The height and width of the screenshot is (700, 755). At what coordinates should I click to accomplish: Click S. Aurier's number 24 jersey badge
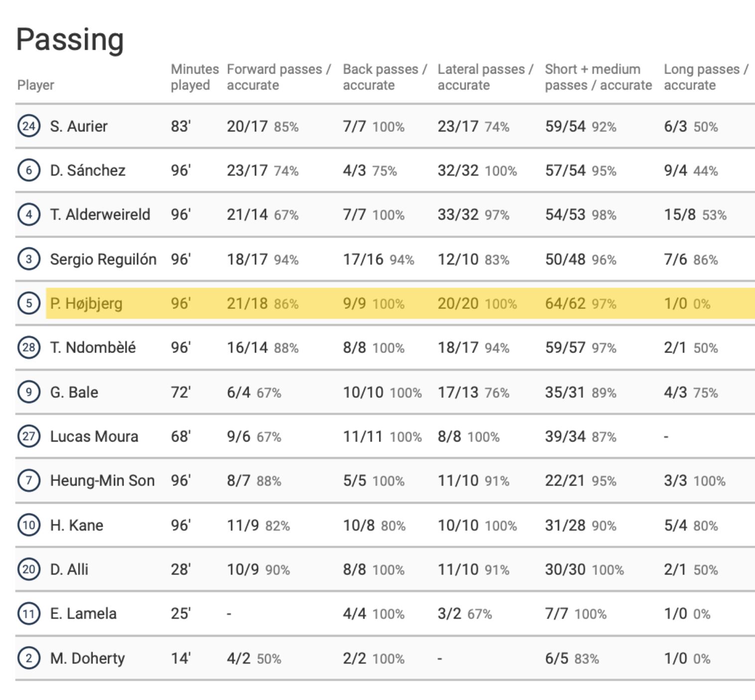pos(28,126)
